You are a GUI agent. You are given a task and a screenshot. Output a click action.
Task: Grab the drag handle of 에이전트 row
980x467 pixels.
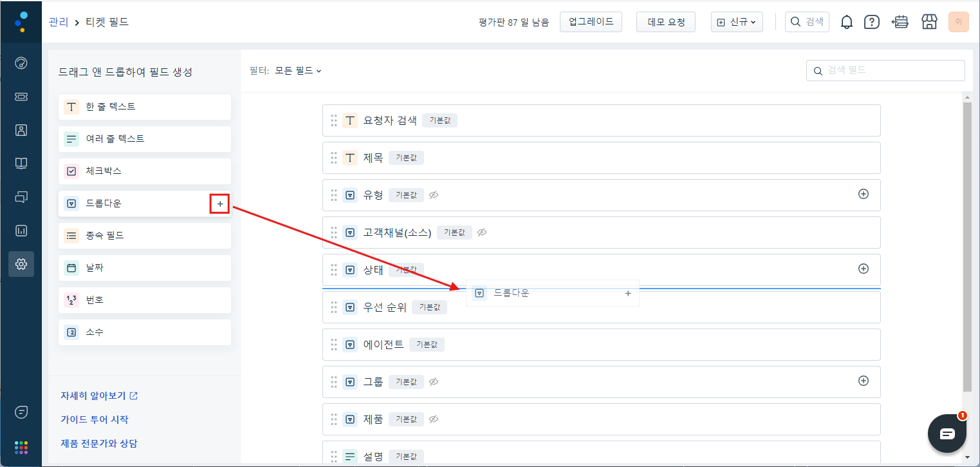click(x=334, y=345)
